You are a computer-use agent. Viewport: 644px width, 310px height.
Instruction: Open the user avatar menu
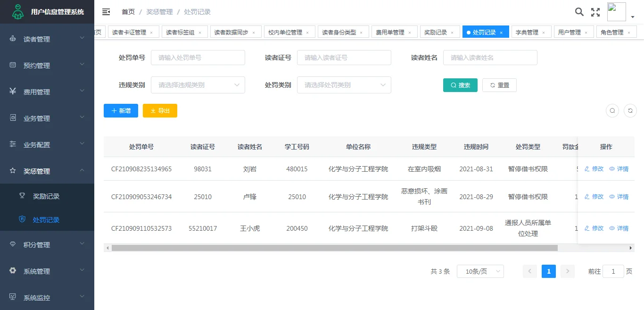pos(617,12)
